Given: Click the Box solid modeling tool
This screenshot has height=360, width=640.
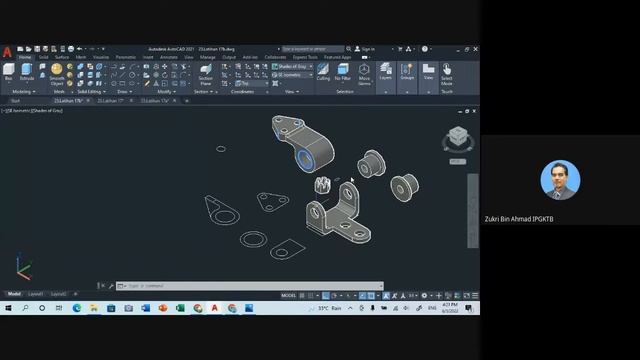Looking at the screenshot, I should tap(9, 72).
